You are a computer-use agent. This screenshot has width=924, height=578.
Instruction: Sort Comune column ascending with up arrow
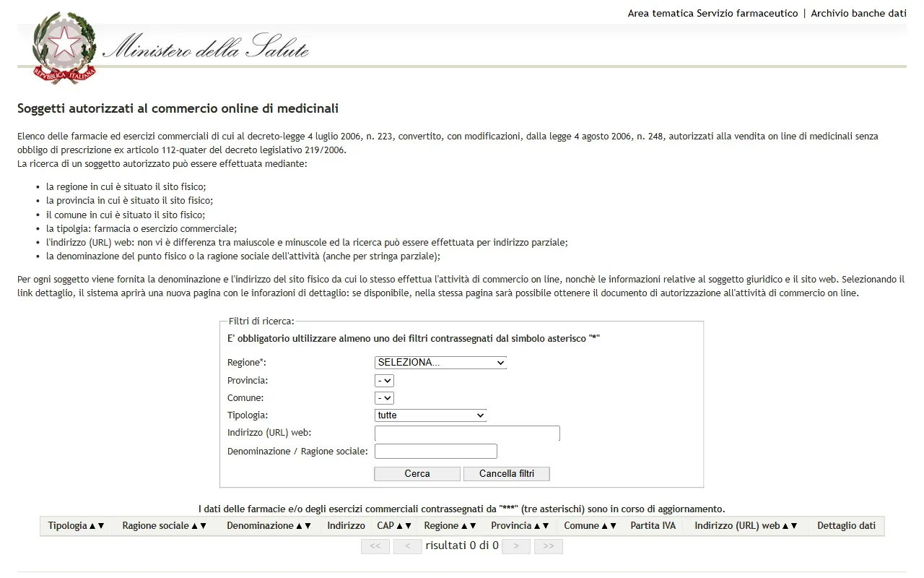click(x=605, y=526)
